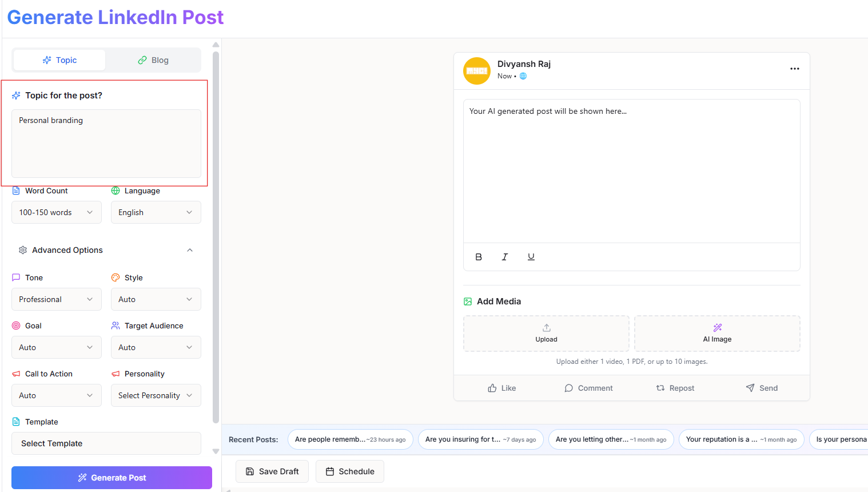Image resolution: width=868 pixels, height=492 pixels.
Task: Open recent post 'Are people rememb...'
Action: 350,439
